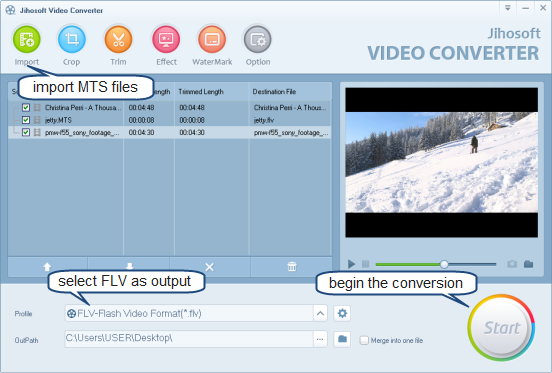
Task: Open the Trim scissors tool
Action: 118,39
